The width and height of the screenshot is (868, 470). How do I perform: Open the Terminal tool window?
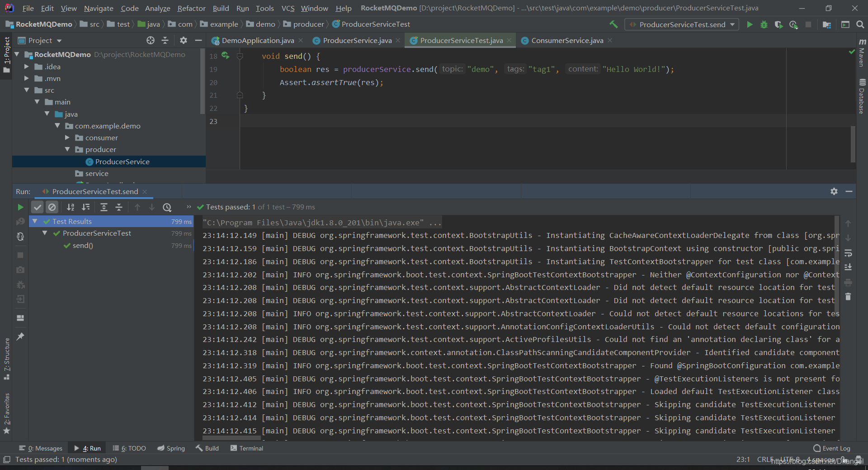click(247, 448)
